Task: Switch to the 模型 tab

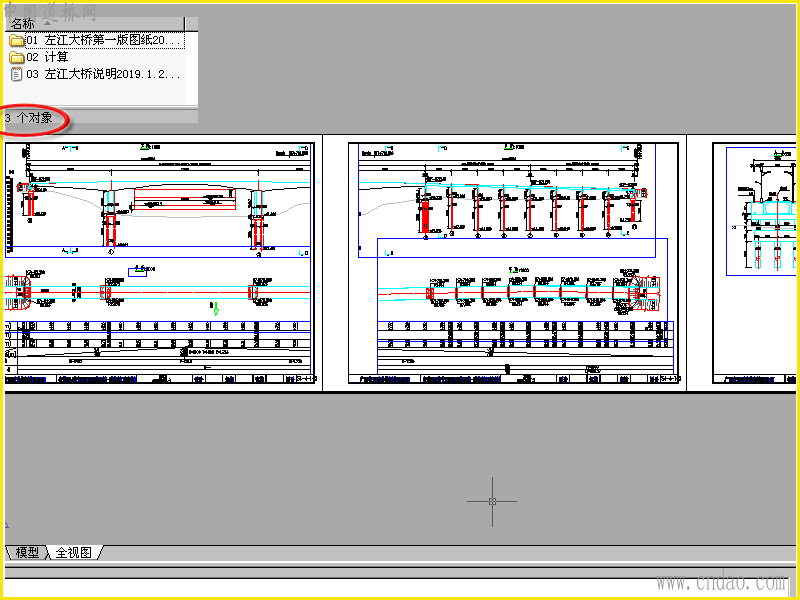Action: tap(27, 553)
